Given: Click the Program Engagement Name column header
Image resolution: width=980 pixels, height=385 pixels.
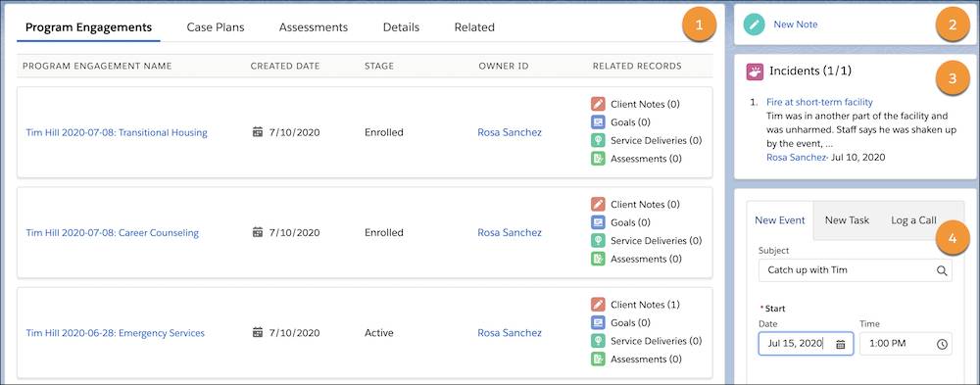Looking at the screenshot, I should point(97,67).
